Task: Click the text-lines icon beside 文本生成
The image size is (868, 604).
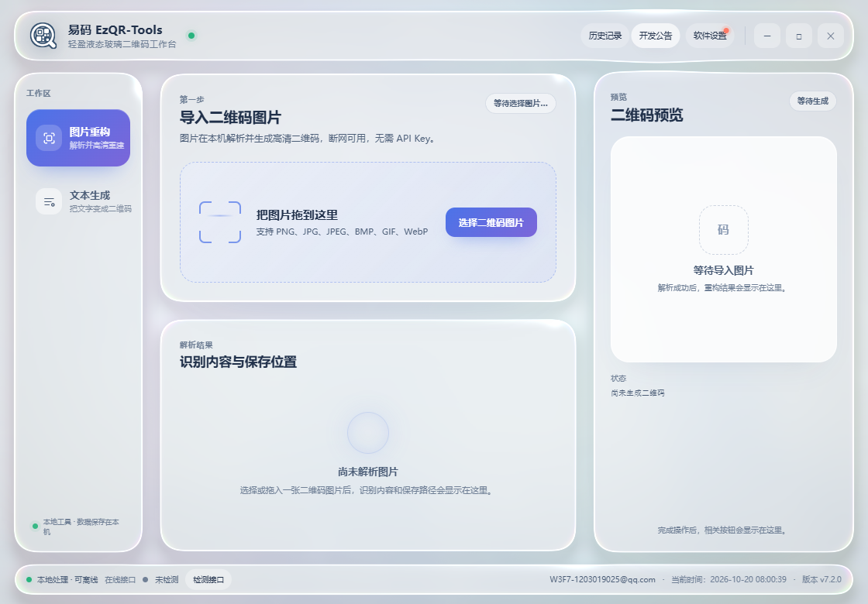Action: point(49,201)
